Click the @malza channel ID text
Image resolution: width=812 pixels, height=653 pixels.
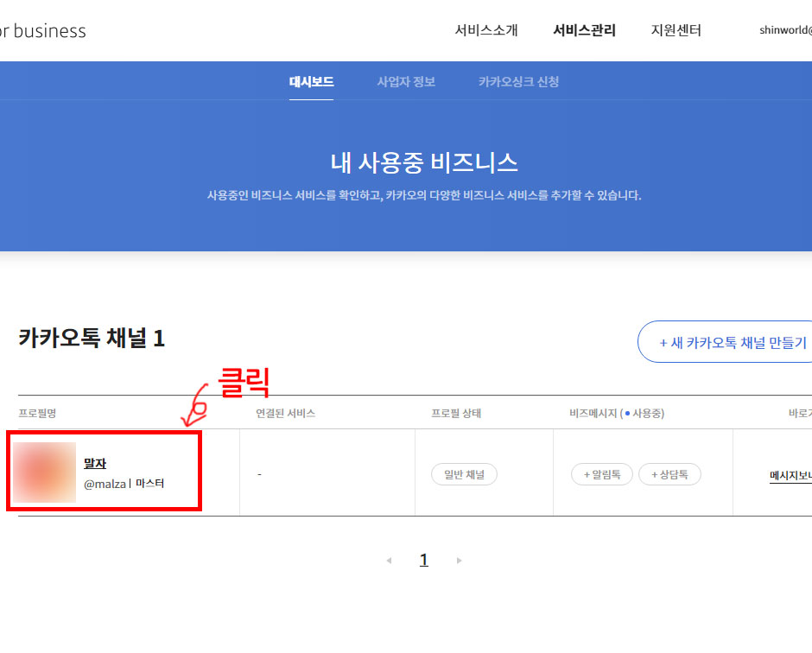point(105,484)
